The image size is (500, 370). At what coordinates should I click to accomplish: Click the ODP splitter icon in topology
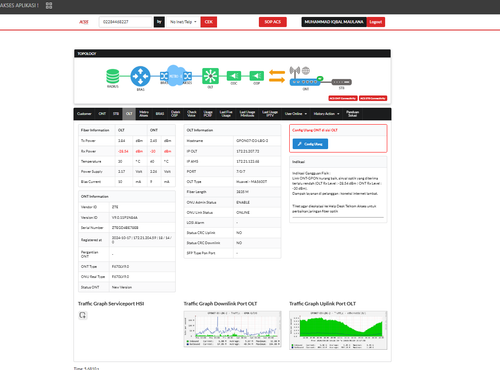[x=257, y=76]
